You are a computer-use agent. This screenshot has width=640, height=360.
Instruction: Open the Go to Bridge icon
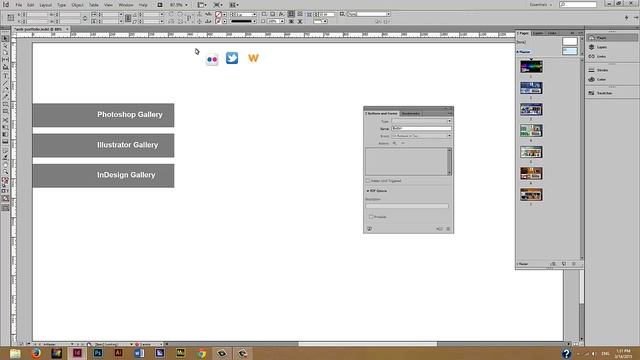point(160,5)
